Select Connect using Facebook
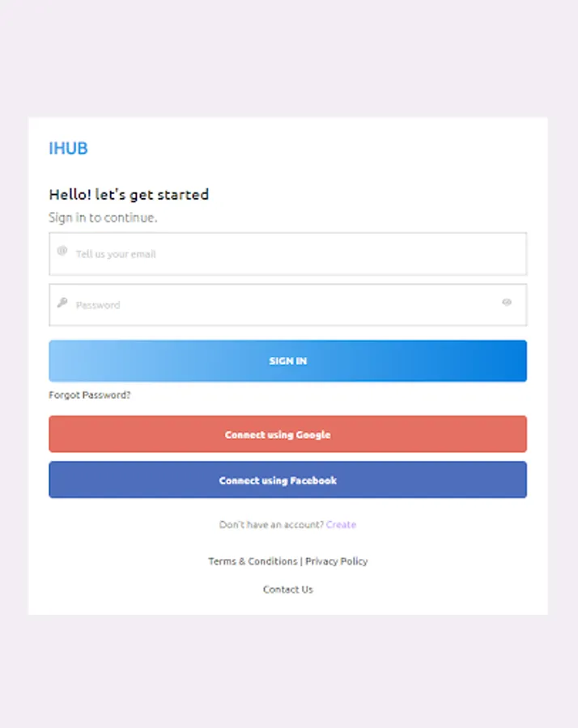The height and width of the screenshot is (728, 578). click(x=287, y=480)
